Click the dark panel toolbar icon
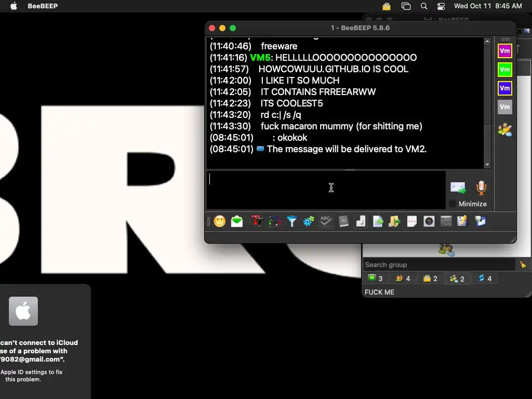 click(x=446, y=221)
